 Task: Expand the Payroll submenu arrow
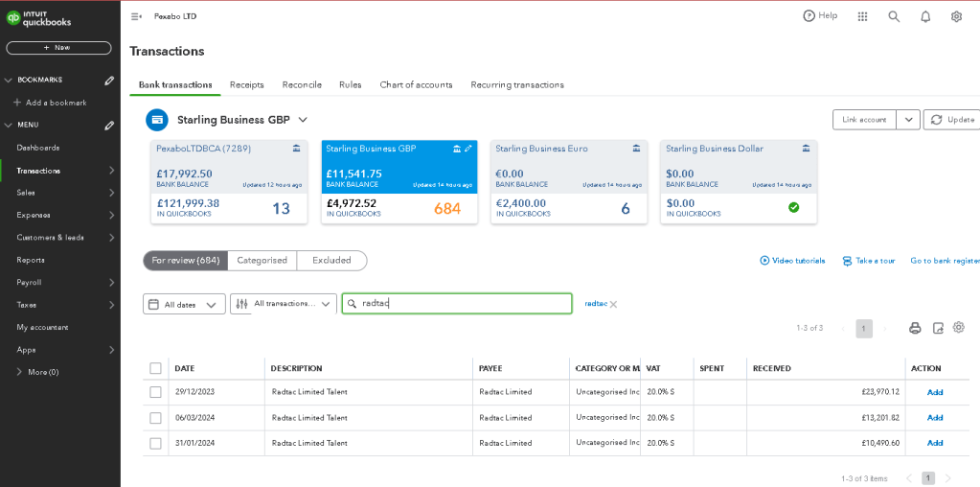point(111,283)
